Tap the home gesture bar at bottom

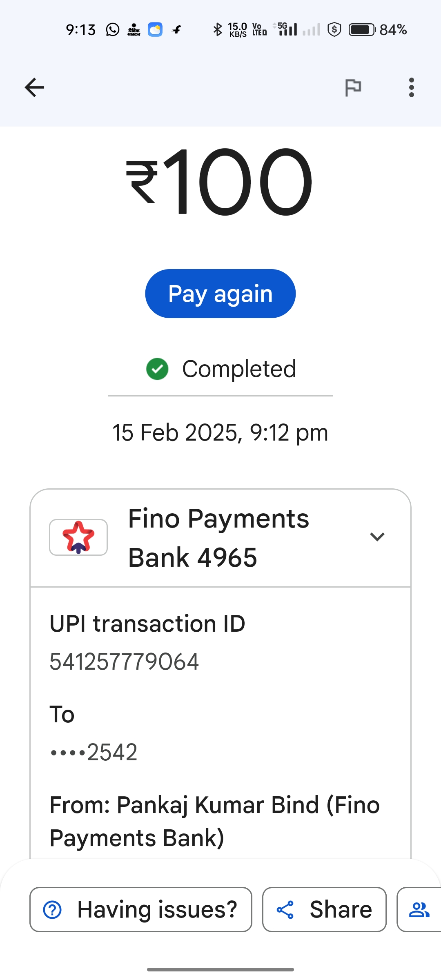pyautogui.click(x=220, y=969)
